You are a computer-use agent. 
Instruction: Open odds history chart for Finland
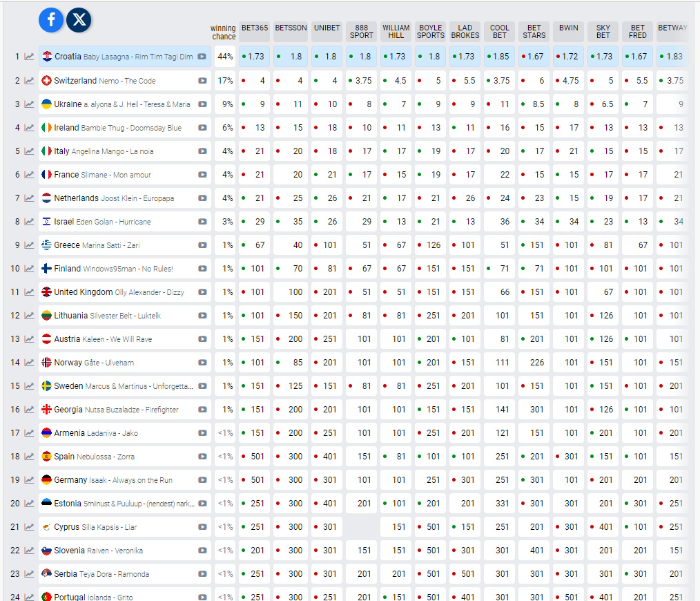pyautogui.click(x=29, y=269)
